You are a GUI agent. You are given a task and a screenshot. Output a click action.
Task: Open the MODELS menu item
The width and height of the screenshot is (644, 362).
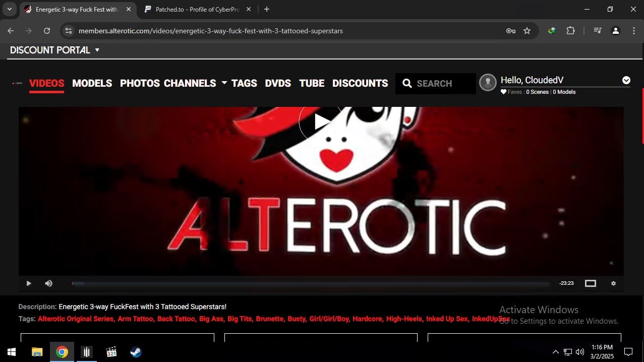coord(92,83)
